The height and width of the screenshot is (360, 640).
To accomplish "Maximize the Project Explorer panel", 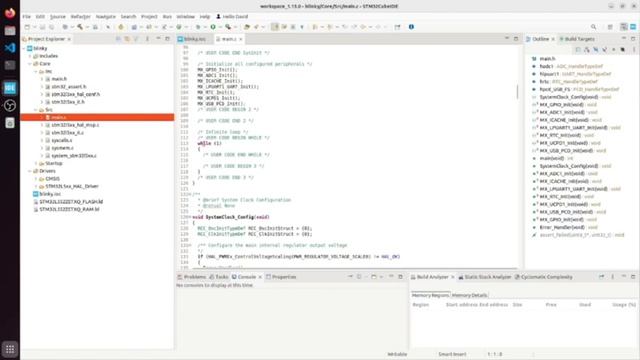I will (167, 39).
